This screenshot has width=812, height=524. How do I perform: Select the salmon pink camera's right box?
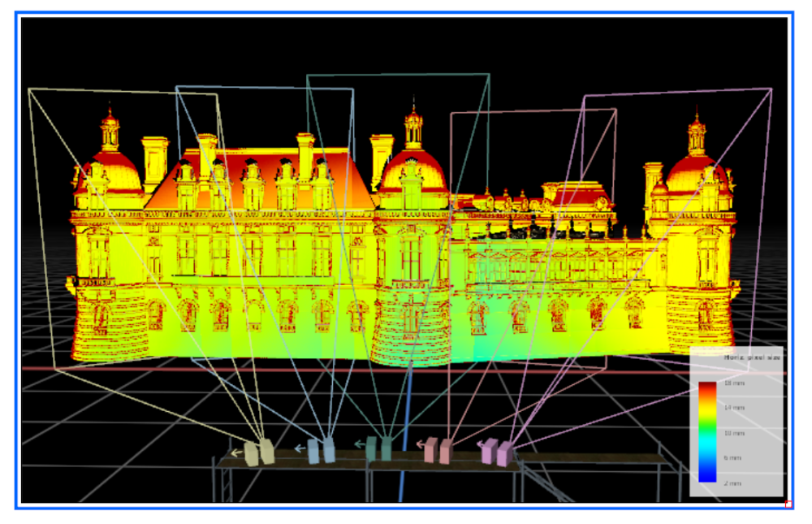[446, 452]
